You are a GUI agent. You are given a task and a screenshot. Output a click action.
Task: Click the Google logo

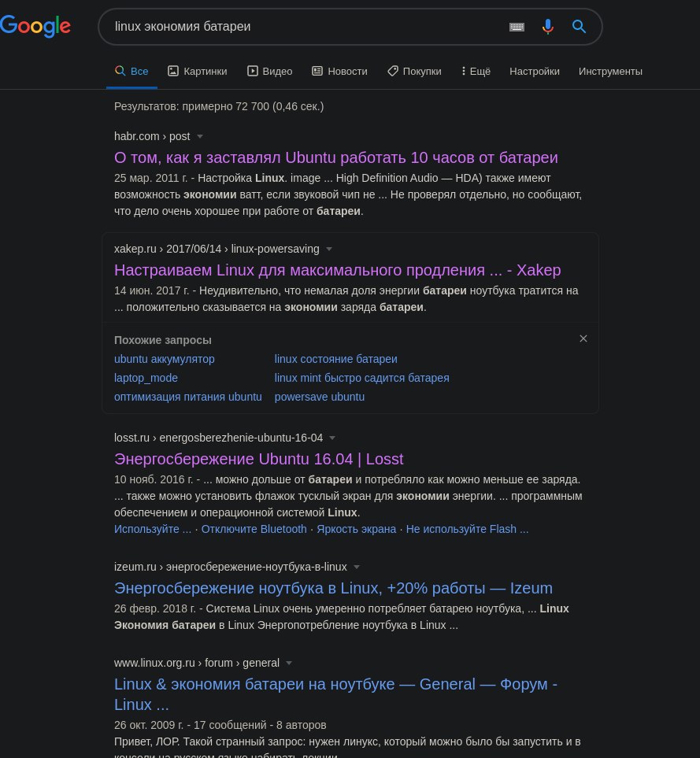pos(35,26)
